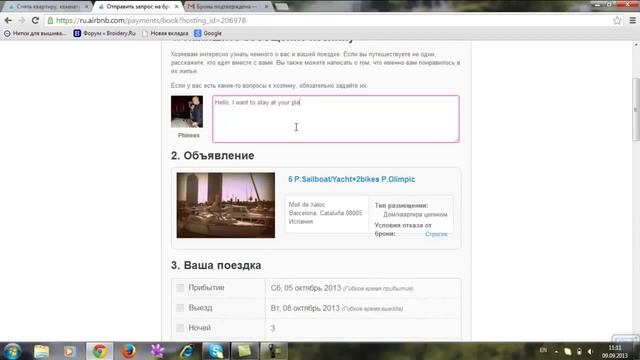The image size is (640, 360).
Task: Click the 'Moll de Xaloc' address text
Action: 307,204
